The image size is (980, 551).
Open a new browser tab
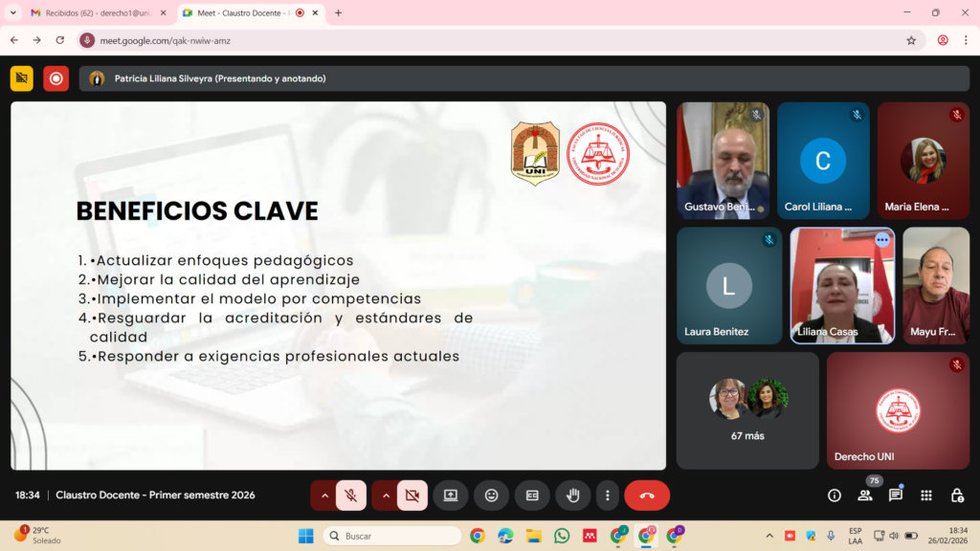pyautogui.click(x=338, y=13)
